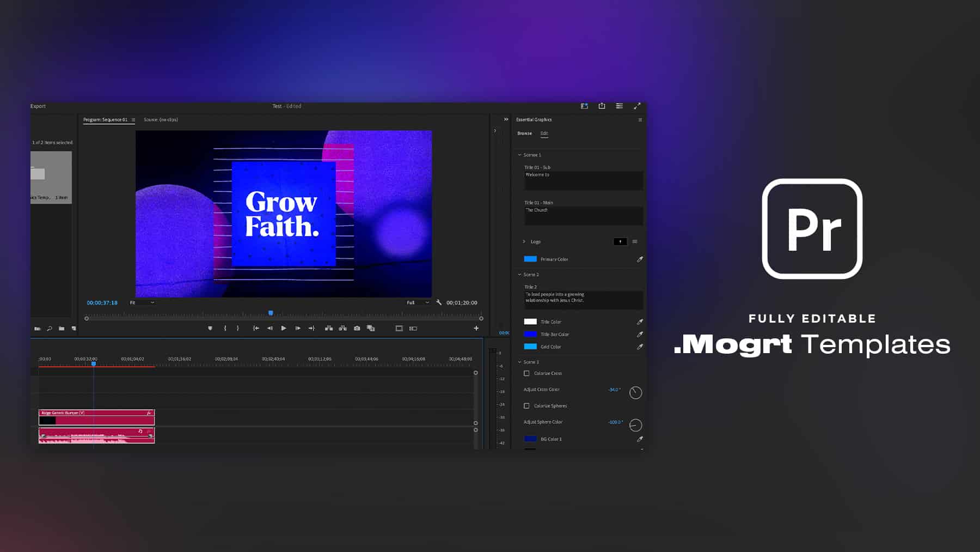Open the button editor plus icon
The height and width of the screenshot is (552, 980).
(476, 328)
